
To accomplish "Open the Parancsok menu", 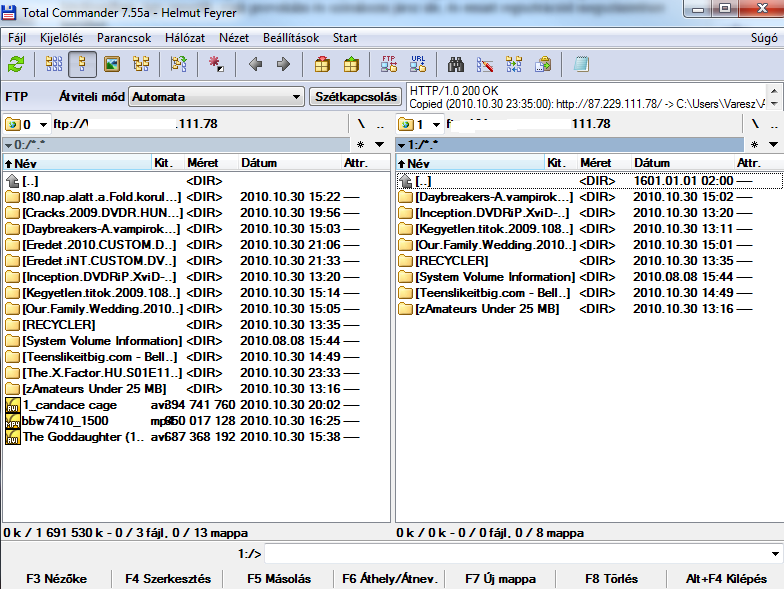I will pos(124,38).
